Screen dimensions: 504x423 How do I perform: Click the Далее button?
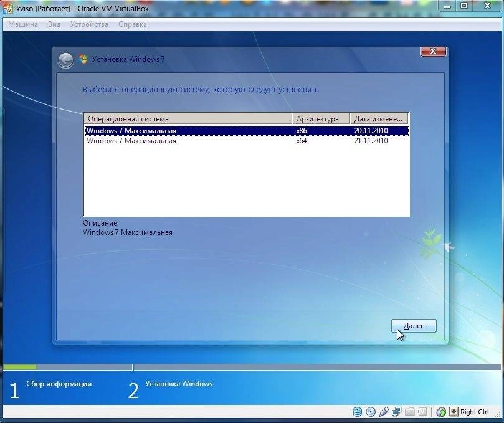[x=414, y=326]
